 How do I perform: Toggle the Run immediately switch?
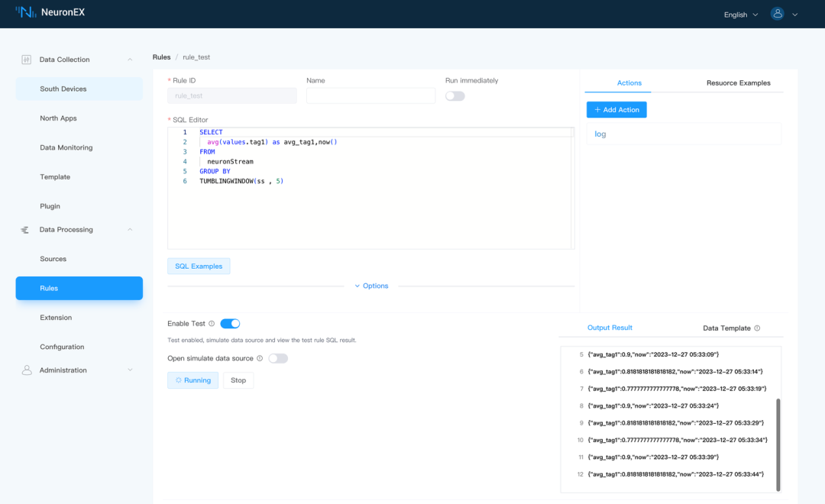(455, 95)
